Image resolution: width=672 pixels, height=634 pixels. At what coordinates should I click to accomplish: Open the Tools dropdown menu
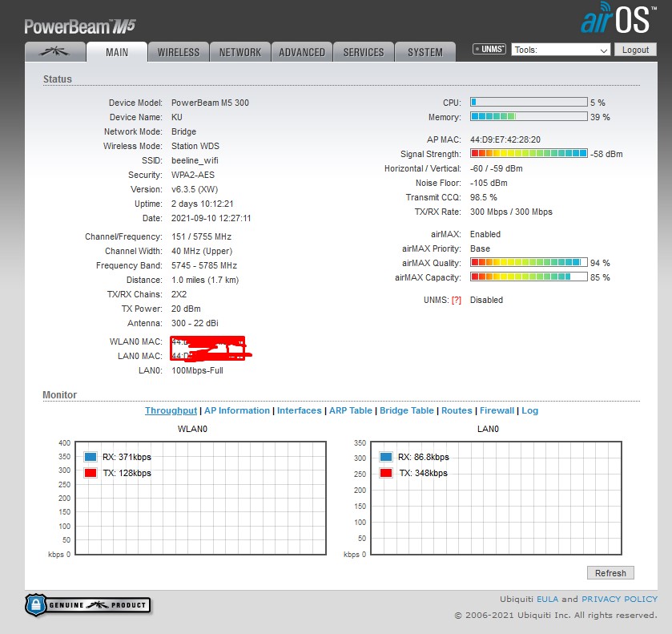[x=561, y=50]
